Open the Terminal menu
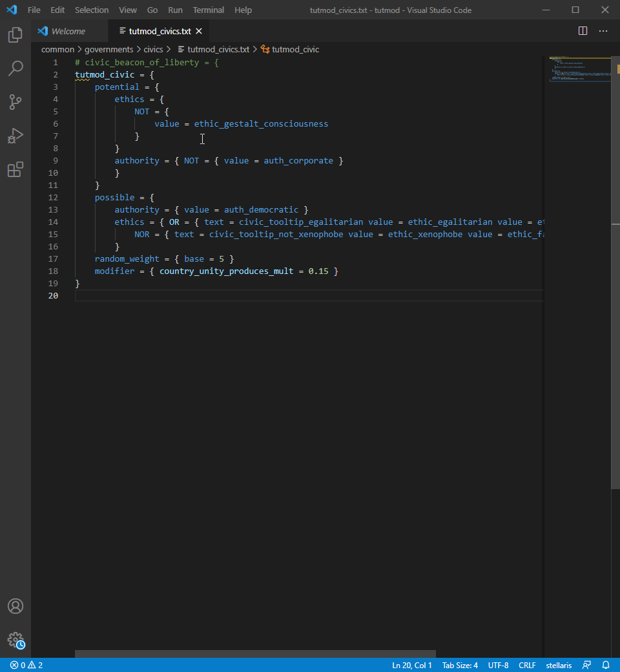Screen dimensions: 620x672 208,10
